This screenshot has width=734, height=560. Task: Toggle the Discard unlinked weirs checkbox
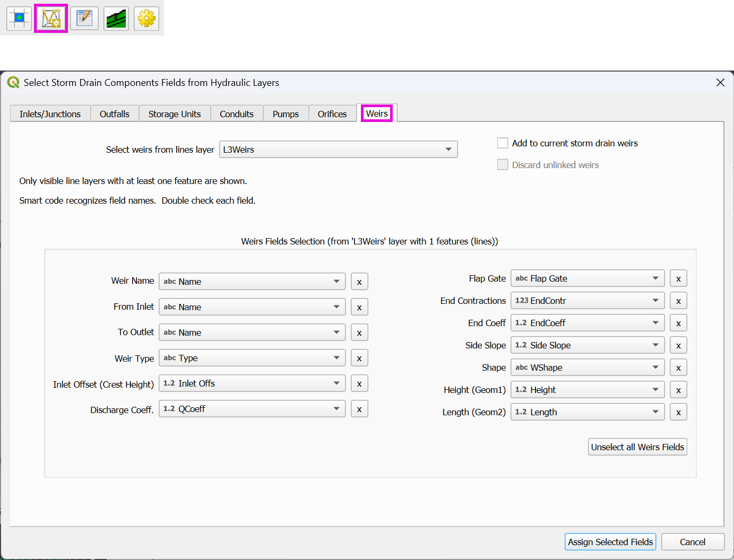point(503,165)
